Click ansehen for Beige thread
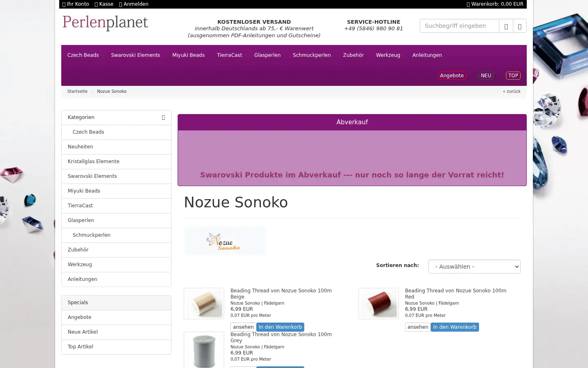This screenshot has height=368, width=588. (243, 327)
